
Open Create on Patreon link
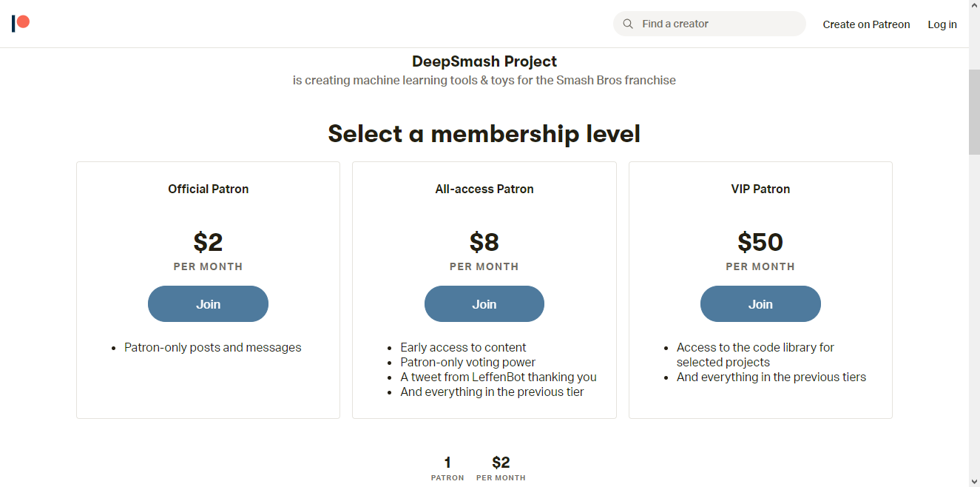click(866, 24)
